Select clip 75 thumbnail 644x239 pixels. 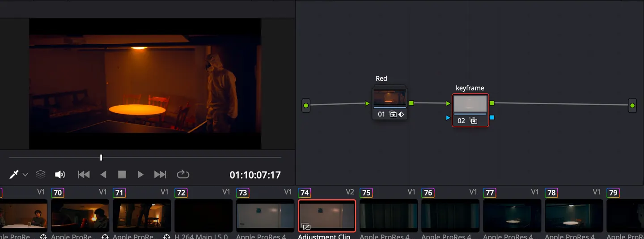(x=389, y=216)
